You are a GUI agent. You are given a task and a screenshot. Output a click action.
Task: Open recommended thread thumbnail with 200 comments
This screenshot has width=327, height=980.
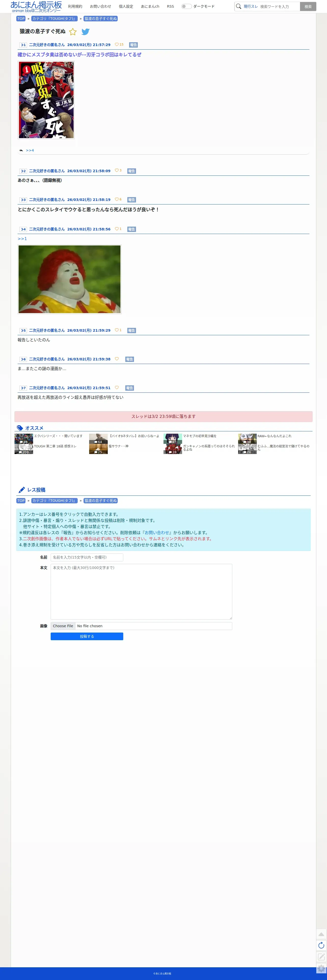(x=24, y=449)
